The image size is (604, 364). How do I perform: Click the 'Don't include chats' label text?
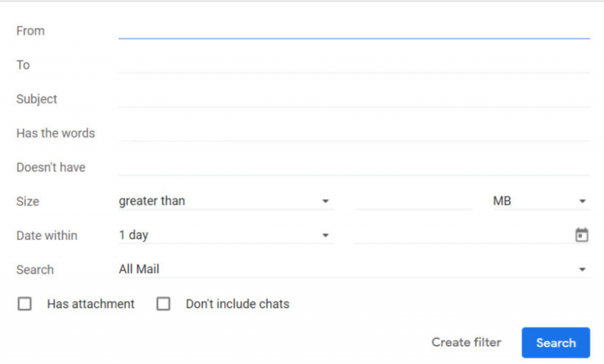(237, 304)
